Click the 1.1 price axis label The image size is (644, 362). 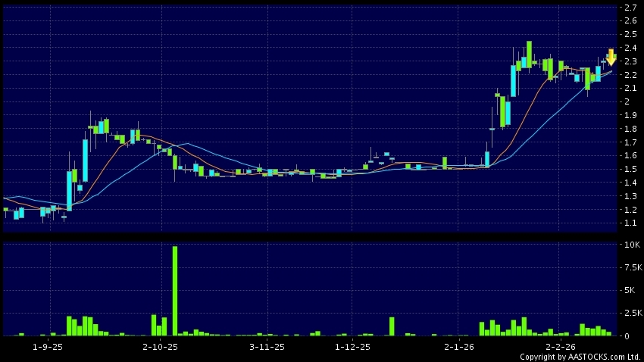[629, 223]
